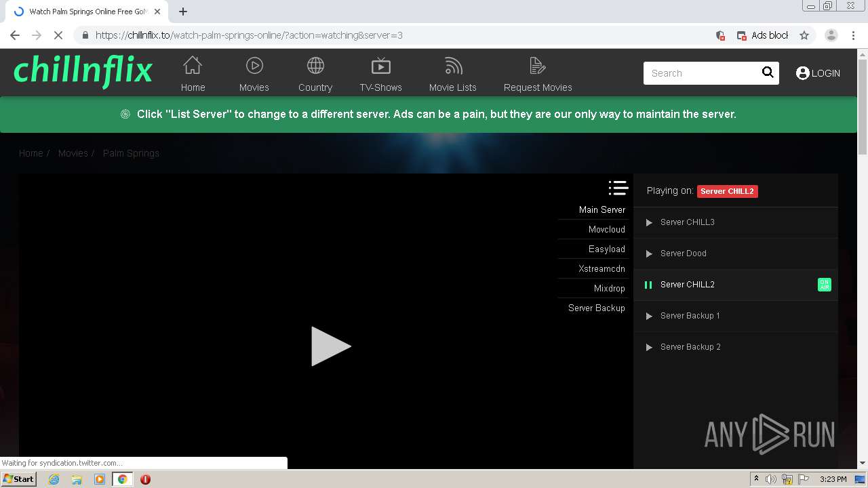Select the Watch Palm Springs tab
868x488 pixels.
coord(87,12)
